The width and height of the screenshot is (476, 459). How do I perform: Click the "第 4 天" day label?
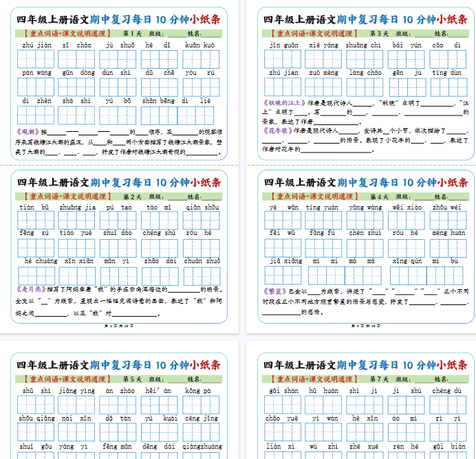379,197
